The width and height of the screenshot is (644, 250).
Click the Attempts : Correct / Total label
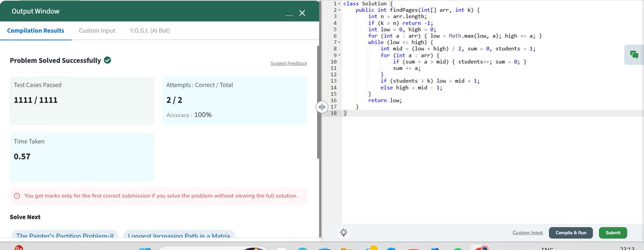pyautogui.click(x=200, y=85)
